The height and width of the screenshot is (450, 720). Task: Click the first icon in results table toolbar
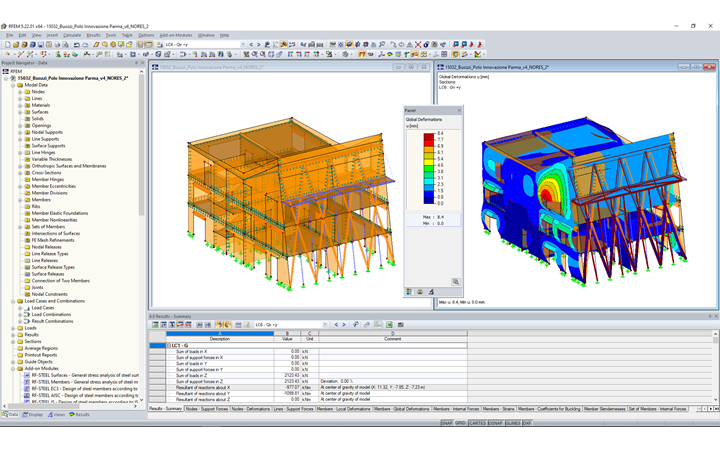point(155,325)
